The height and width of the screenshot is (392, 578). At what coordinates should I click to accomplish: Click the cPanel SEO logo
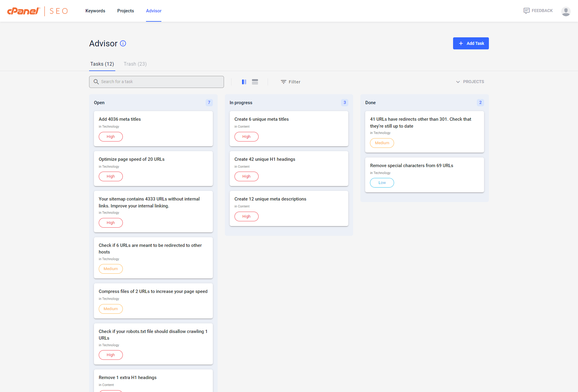38,11
